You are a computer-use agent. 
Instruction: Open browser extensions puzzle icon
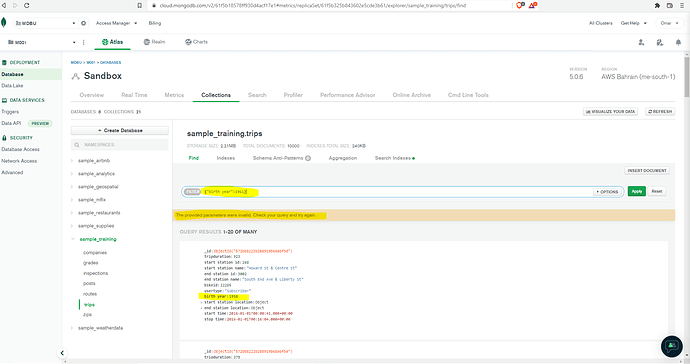(x=657, y=5)
